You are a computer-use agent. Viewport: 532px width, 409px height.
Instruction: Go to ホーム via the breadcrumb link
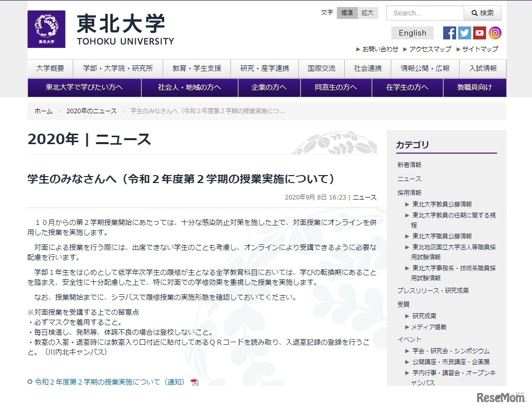(x=43, y=111)
